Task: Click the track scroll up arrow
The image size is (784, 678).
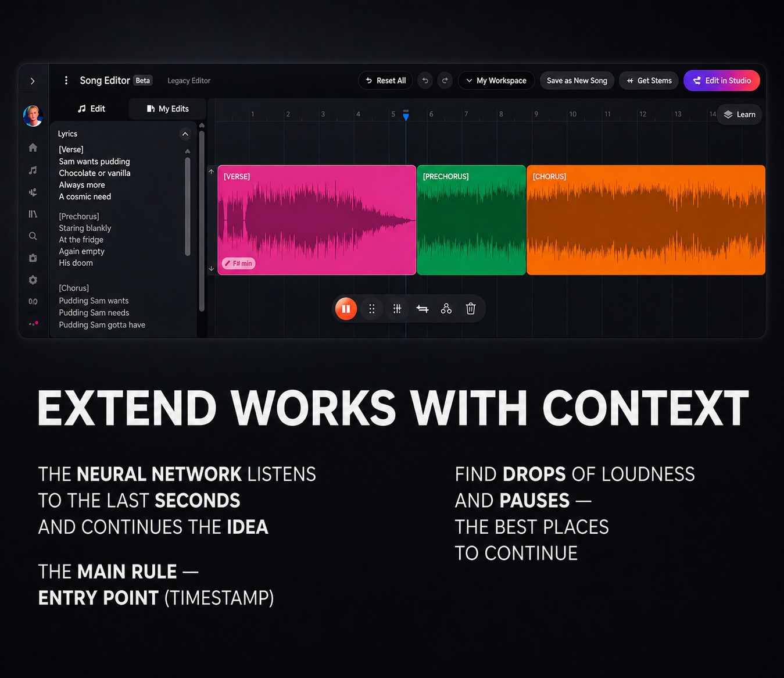Action: click(x=211, y=172)
